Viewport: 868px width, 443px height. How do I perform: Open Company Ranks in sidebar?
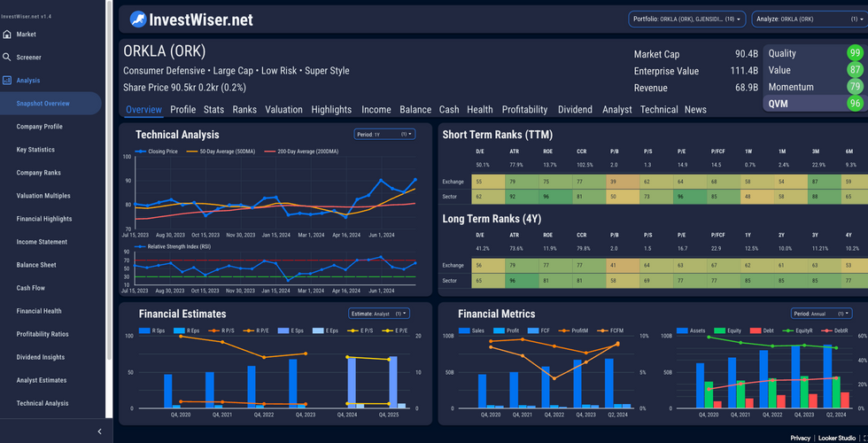coord(38,173)
